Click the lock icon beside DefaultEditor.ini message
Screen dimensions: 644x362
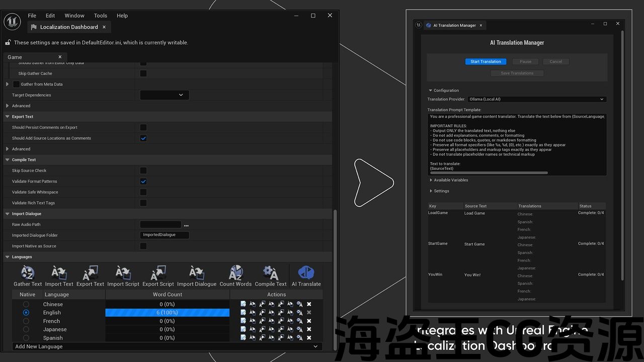[8, 43]
